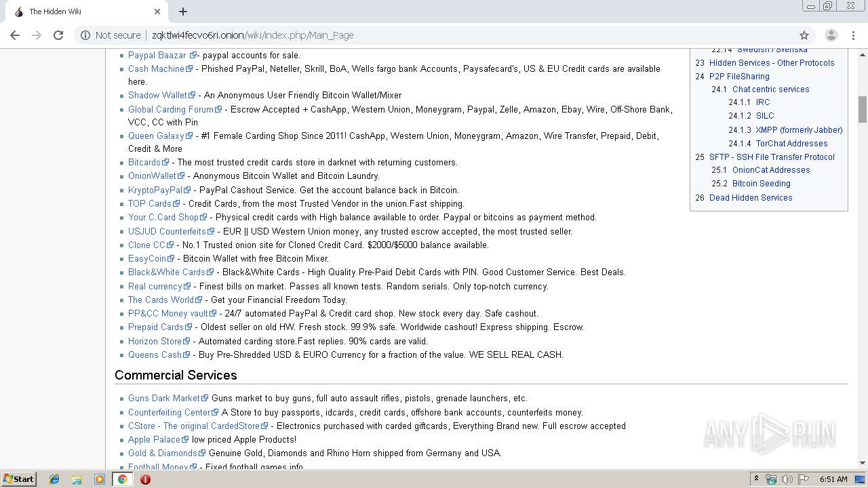Launch Internet Explorer from the taskbar

[54, 479]
